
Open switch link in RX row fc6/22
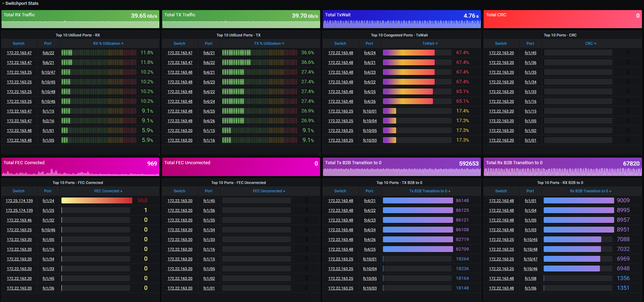(19, 53)
